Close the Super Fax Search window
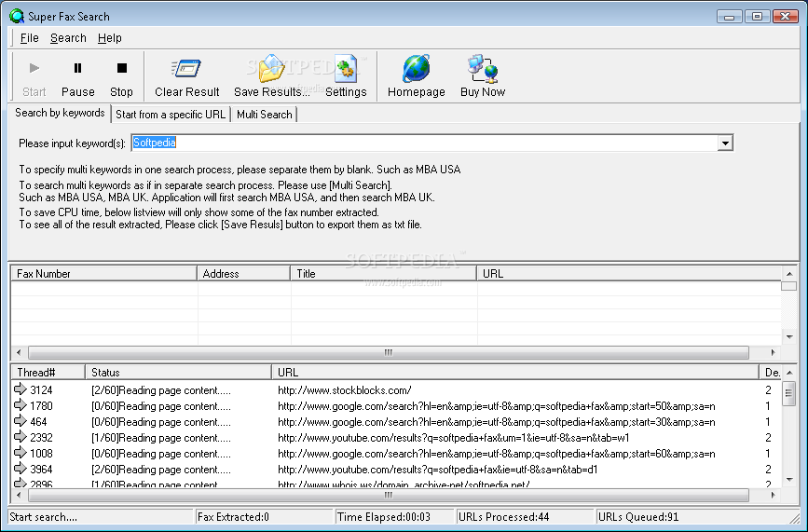 click(x=786, y=17)
